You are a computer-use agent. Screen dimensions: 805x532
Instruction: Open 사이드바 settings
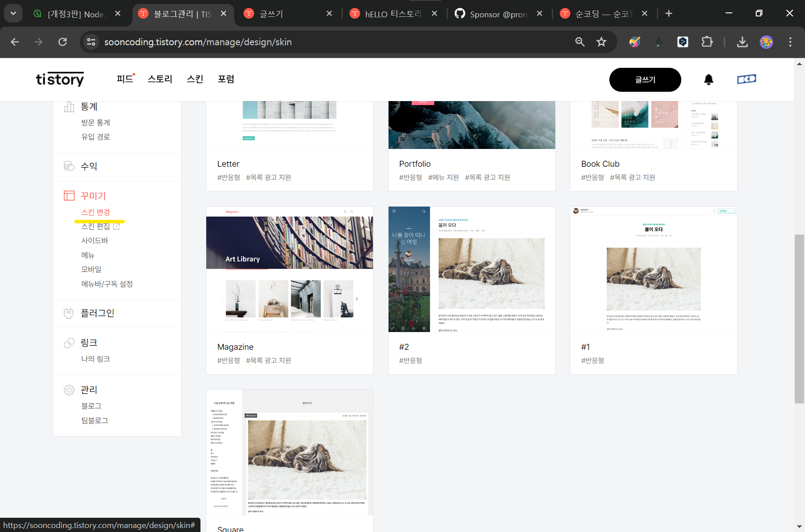pos(94,240)
